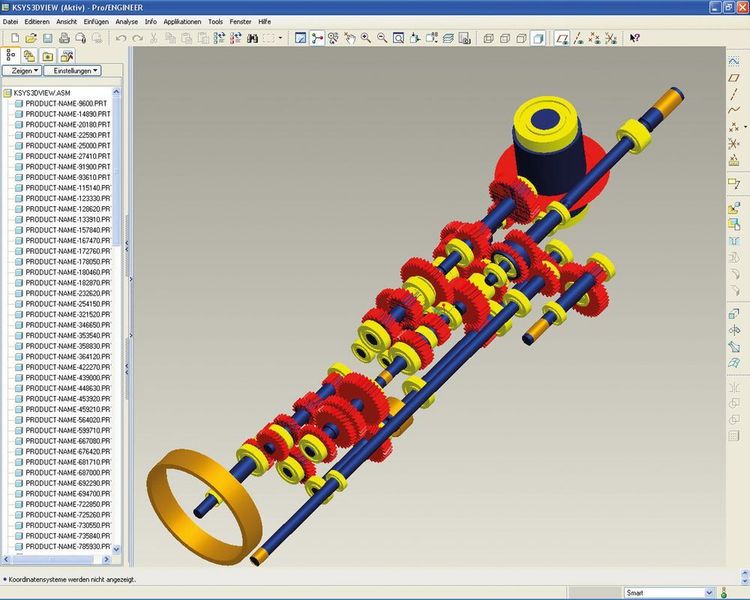Screen dimensions: 750x600
Task: Open the Layers icon in toolbar
Action: coord(448,38)
